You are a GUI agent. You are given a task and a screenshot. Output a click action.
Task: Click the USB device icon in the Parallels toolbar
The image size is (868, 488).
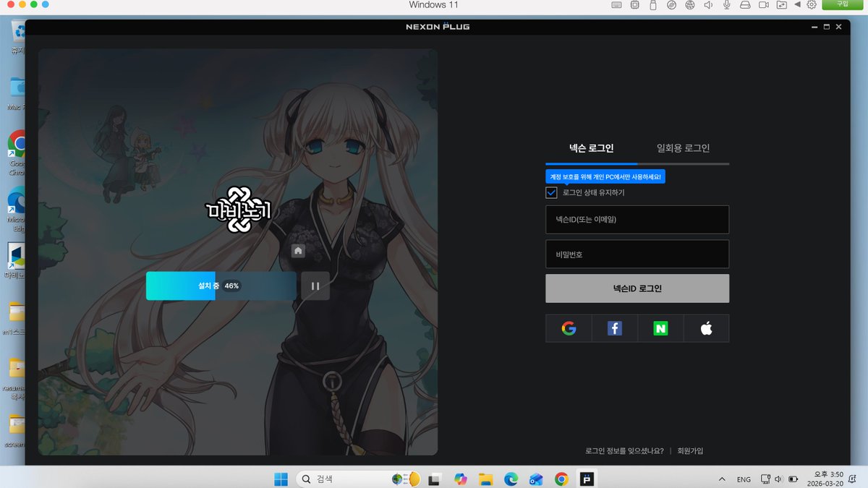[652, 4]
